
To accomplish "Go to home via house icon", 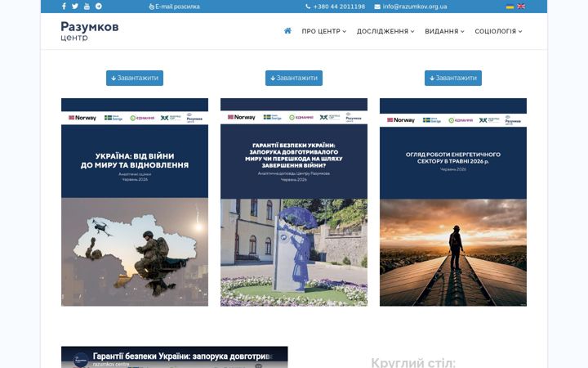I will (x=287, y=31).
